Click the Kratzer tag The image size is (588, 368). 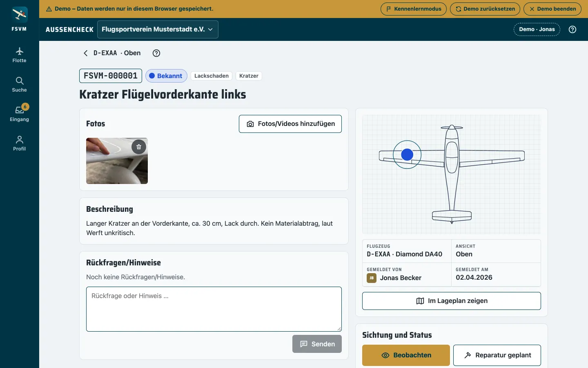click(x=249, y=76)
